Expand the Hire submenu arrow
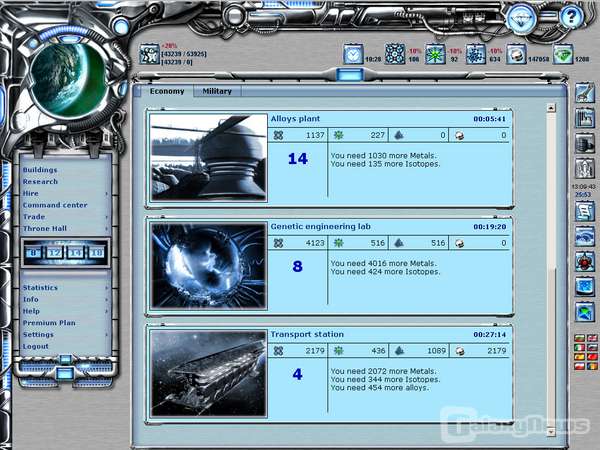 click(106, 194)
